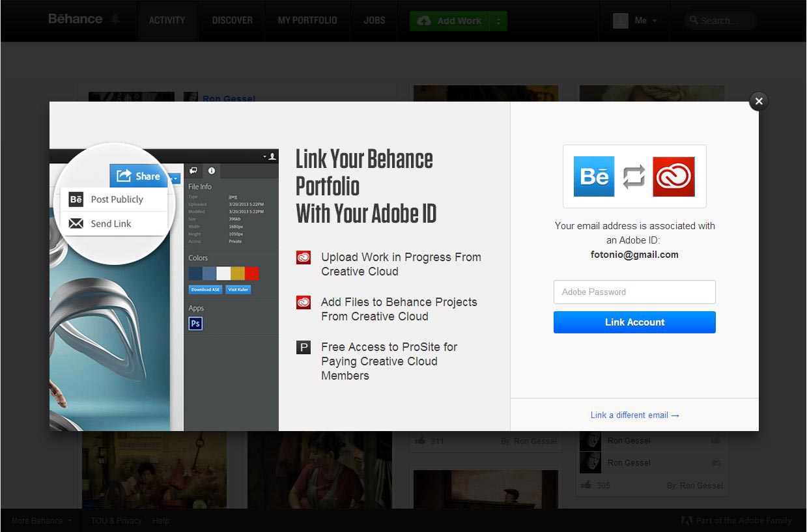The image size is (807, 532).
Task: Open the TOU & Privacy footer link
Action: [x=116, y=521]
